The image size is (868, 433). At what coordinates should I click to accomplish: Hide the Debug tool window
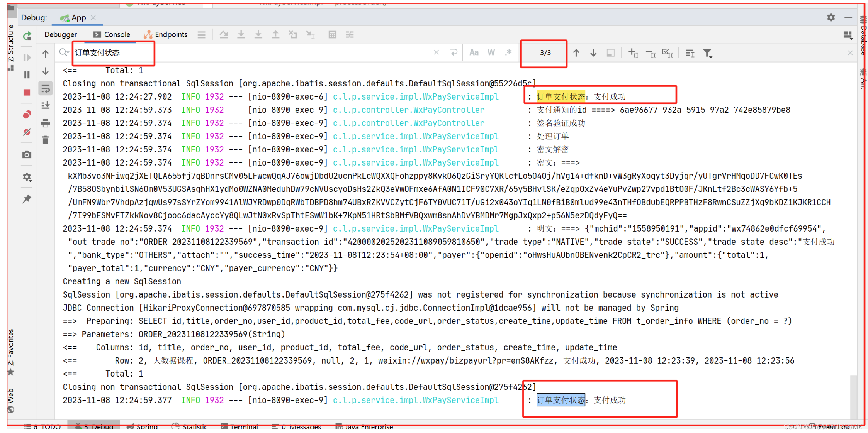(x=848, y=17)
